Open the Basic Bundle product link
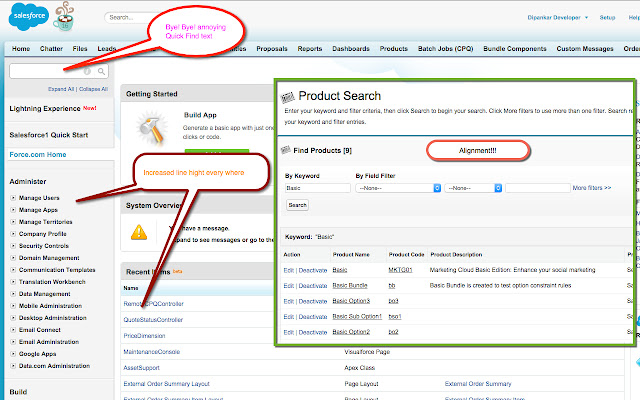This screenshot has width=640, height=400. (350, 286)
